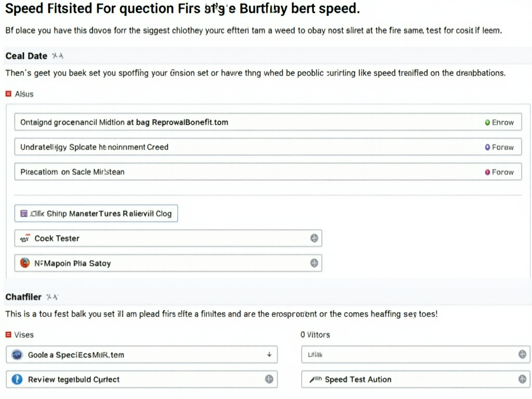Click the purple icon on Manster Tures button
This screenshot has width=532, height=399.
tap(24, 214)
